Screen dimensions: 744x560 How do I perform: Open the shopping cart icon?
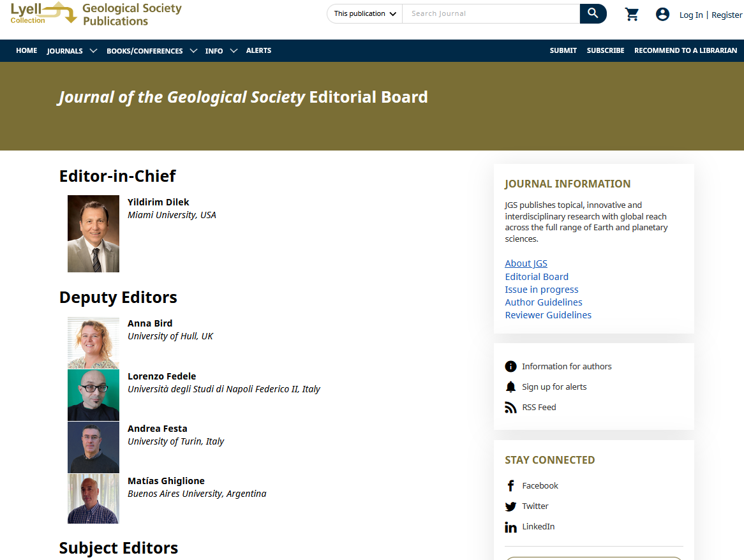(x=632, y=14)
